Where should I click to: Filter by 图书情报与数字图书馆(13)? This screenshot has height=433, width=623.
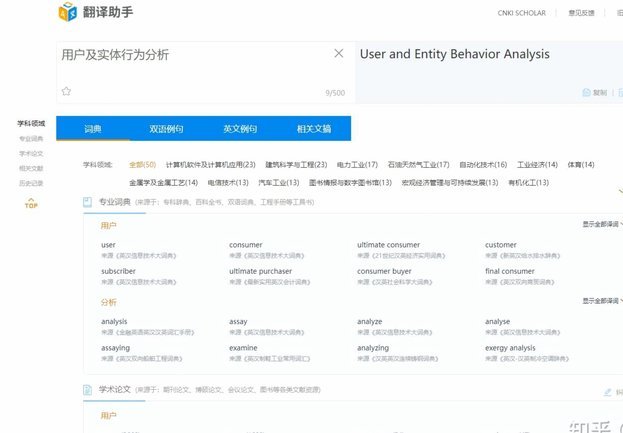[x=350, y=183]
